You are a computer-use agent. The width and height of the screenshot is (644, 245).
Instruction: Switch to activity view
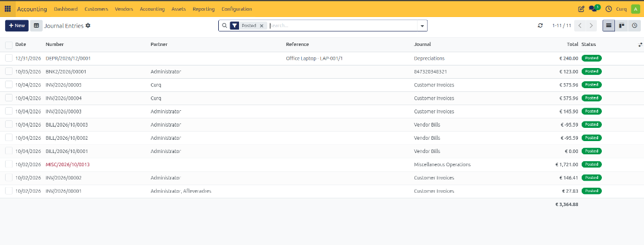point(634,25)
